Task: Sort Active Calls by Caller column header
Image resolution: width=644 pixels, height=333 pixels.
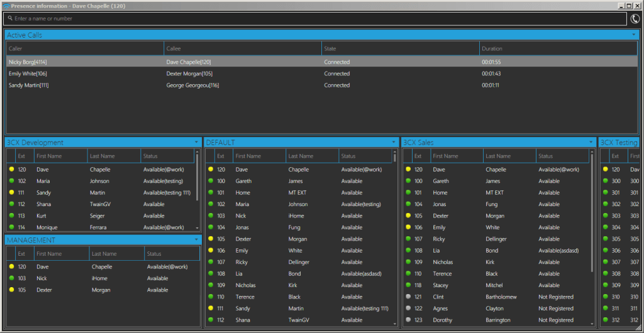Action: point(85,48)
